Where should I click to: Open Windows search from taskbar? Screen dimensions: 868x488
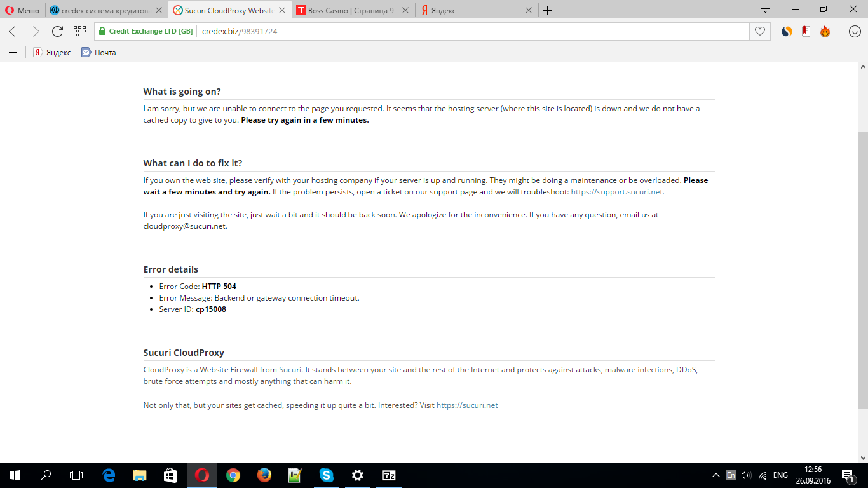pos(46,475)
